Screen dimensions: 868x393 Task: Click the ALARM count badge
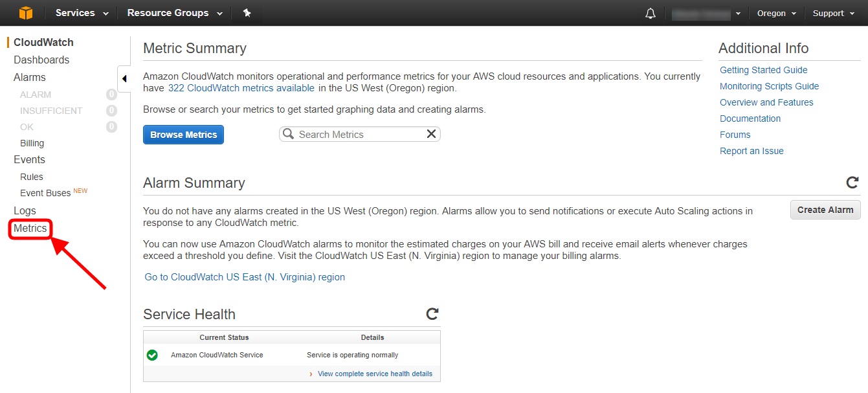coord(111,95)
